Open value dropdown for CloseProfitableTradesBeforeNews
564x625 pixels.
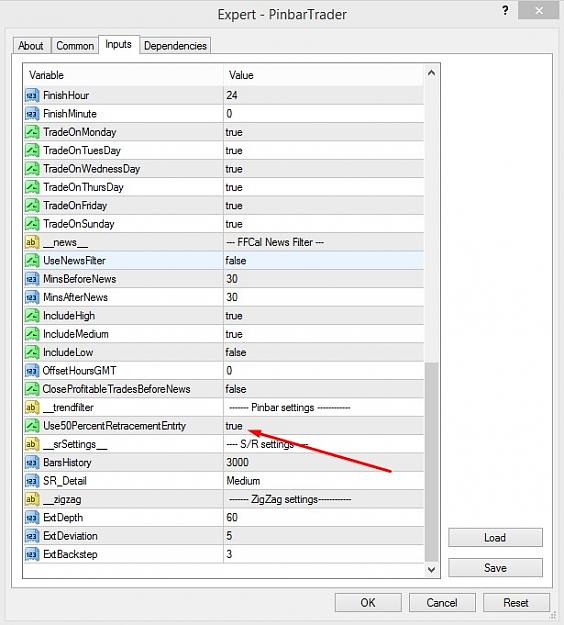click(x=324, y=389)
